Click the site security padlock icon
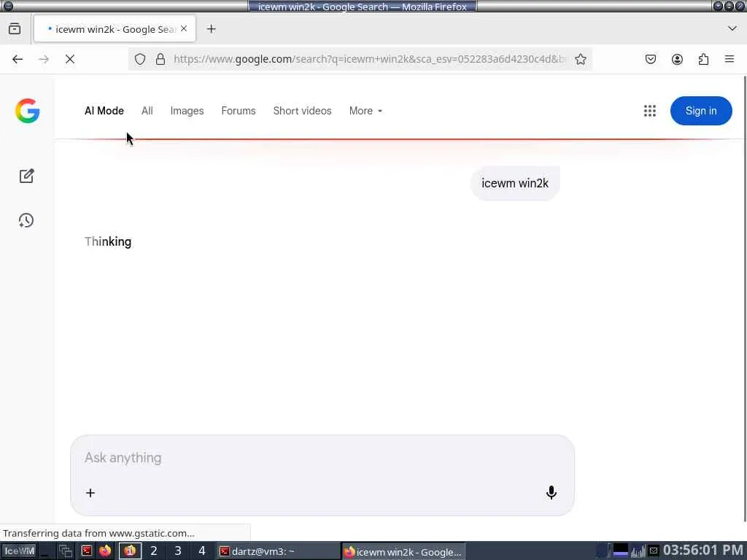Image resolution: width=747 pixels, height=560 pixels. point(160,59)
